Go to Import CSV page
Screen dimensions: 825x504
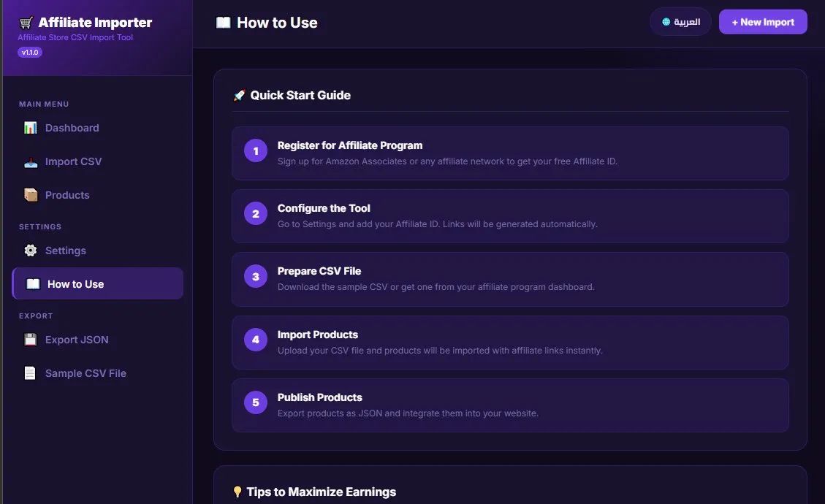click(x=73, y=161)
